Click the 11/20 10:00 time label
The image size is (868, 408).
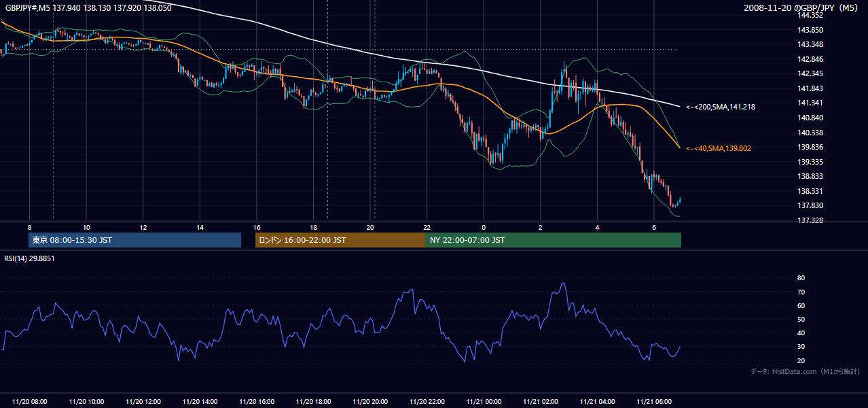86,402
